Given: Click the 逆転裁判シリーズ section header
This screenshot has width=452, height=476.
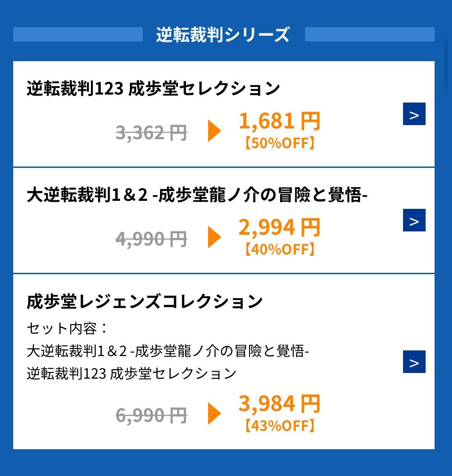Looking at the screenshot, I should click(223, 34).
